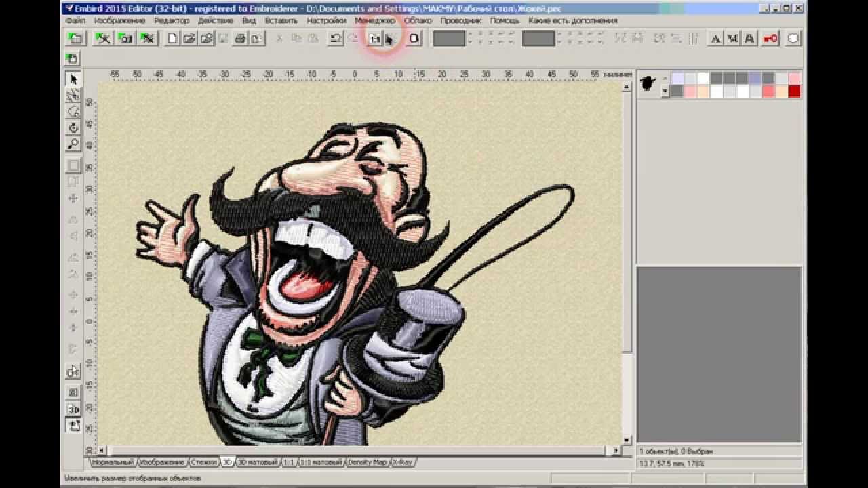The width and height of the screenshot is (868, 488).
Task: Click the 3D view icon in left toolbar
Action: pos(73,409)
